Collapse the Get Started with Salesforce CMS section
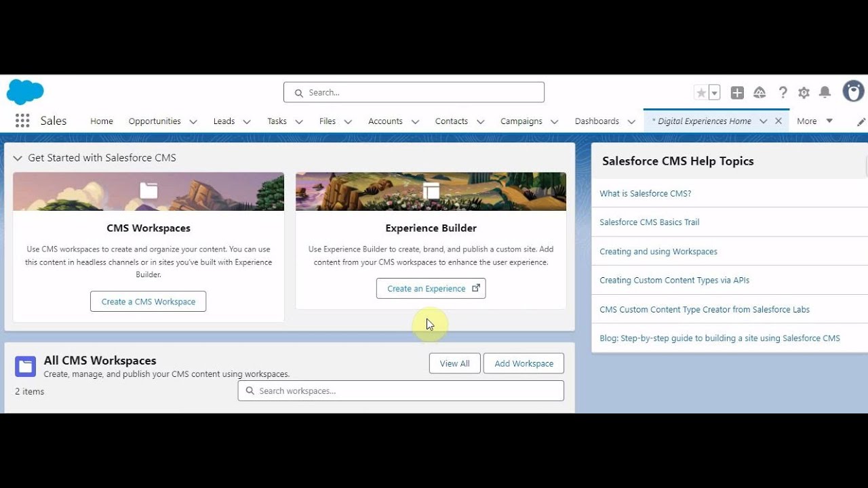The height and width of the screenshot is (488, 868). click(x=18, y=158)
